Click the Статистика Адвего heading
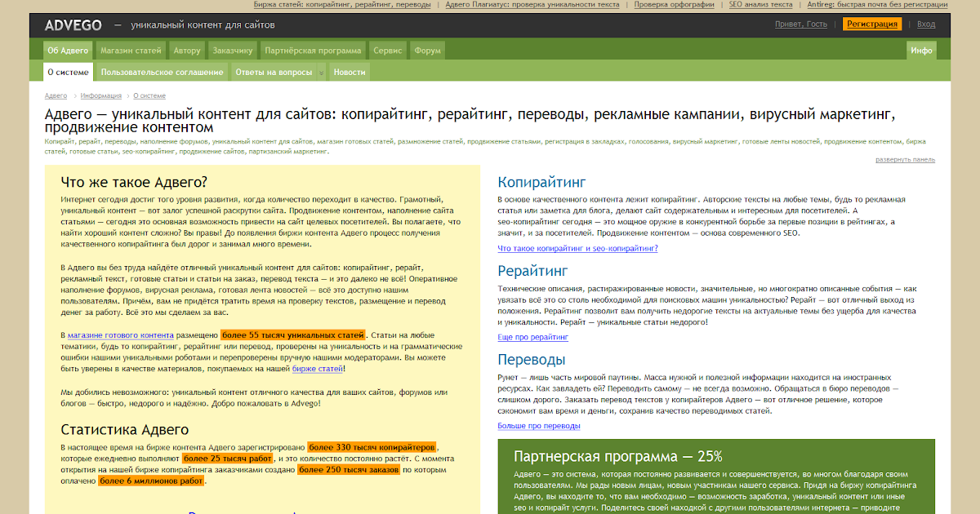980x514 pixels. pyautogui.click(x=125, y=430)
